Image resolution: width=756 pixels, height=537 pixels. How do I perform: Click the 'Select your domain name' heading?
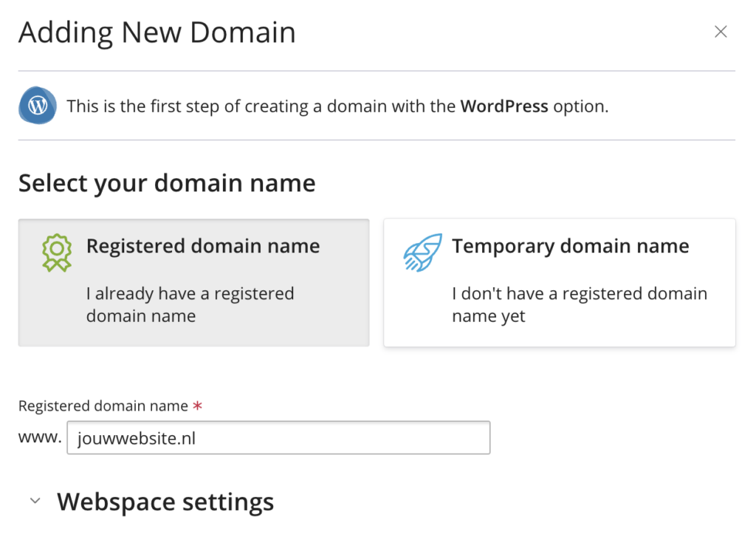(x=167, y=182)
